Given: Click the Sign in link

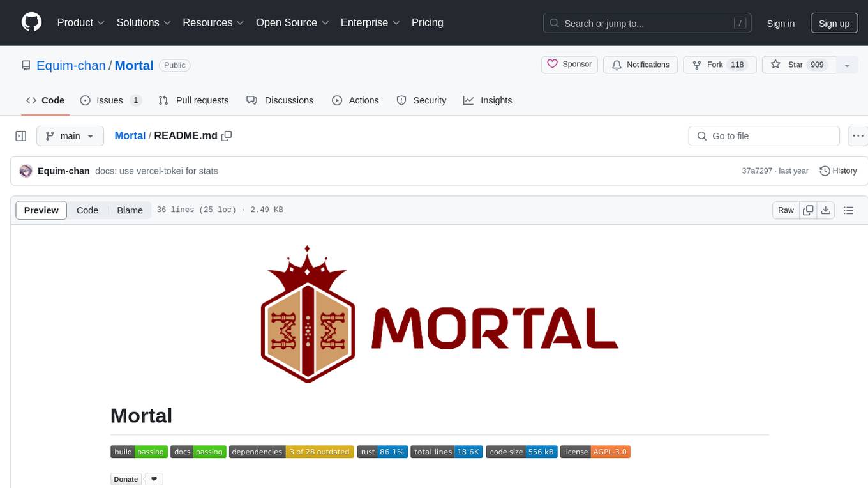Looking at the screenshot, I should point(781,23).
